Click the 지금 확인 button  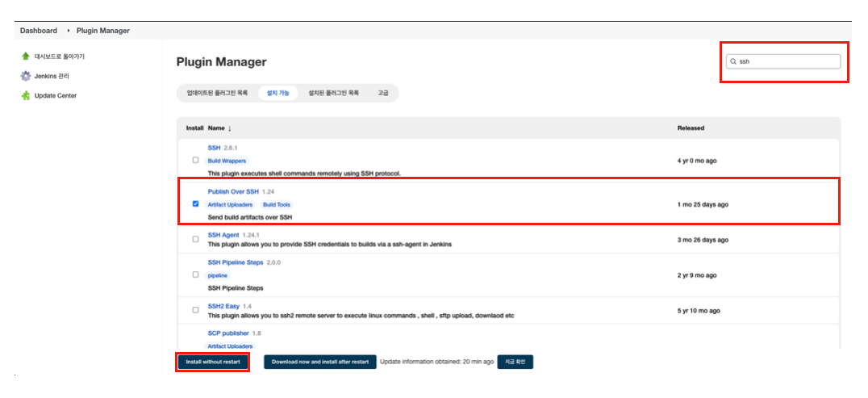tap(515, 362)
